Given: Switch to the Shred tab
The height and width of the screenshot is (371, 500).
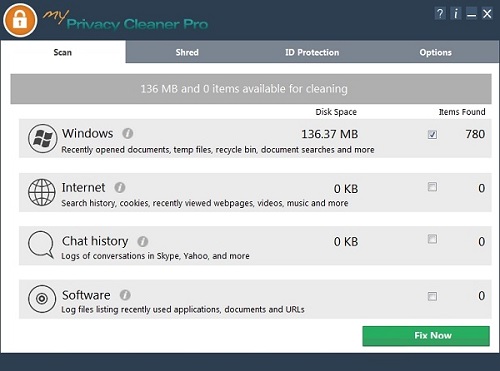Looking at the screenshot, I should point(187,52).
